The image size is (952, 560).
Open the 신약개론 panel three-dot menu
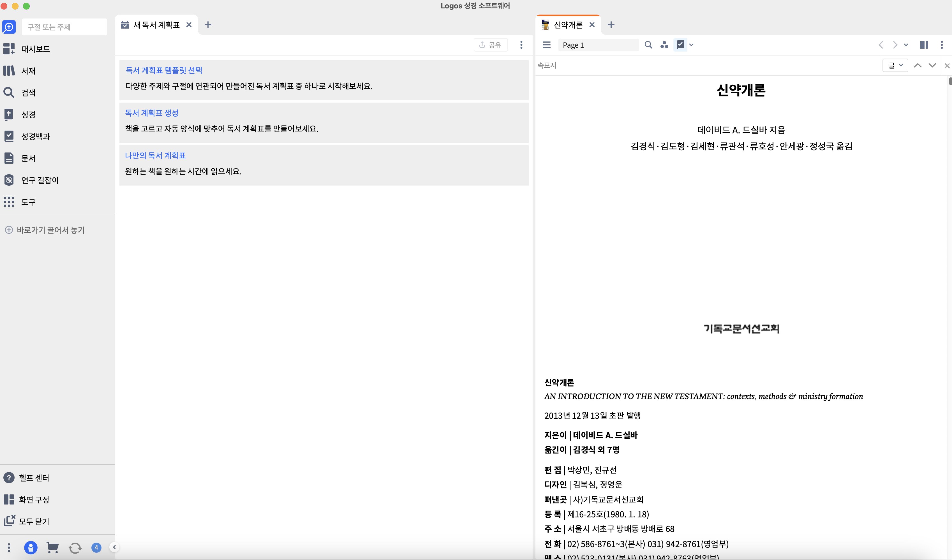(942, 45)
